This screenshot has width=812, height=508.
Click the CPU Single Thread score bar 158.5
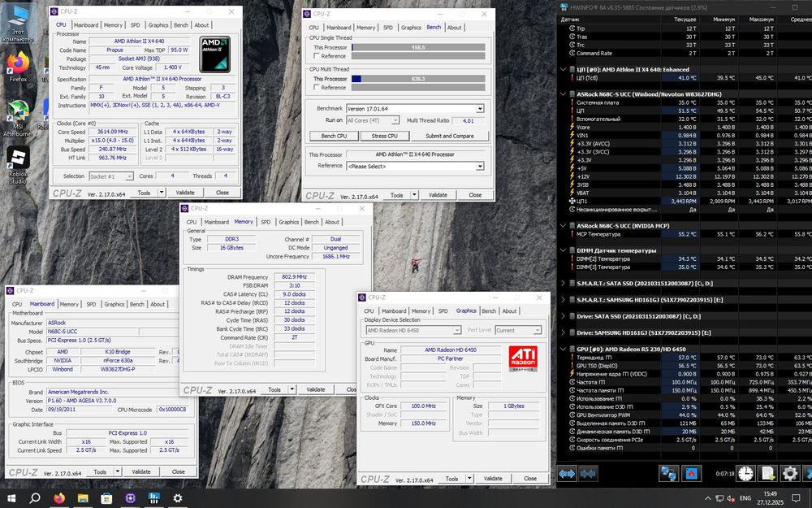coord(418,47)
